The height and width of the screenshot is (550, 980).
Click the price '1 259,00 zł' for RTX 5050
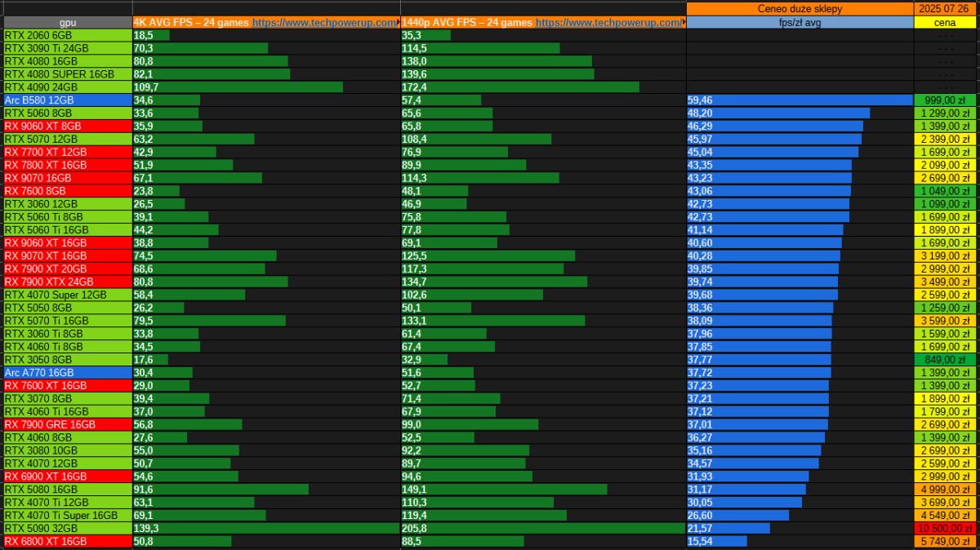click(945, 308)
